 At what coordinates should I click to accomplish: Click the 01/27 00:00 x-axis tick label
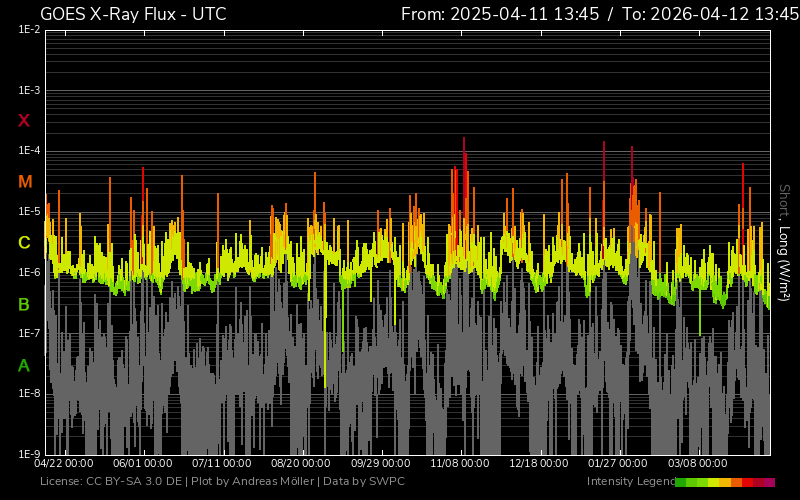pos(618,464)
